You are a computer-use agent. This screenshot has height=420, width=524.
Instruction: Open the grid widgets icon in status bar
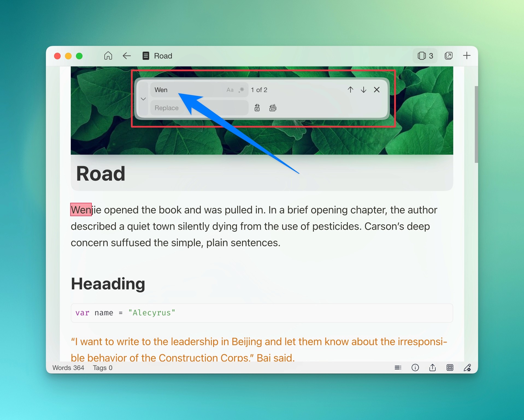(450, 368)
